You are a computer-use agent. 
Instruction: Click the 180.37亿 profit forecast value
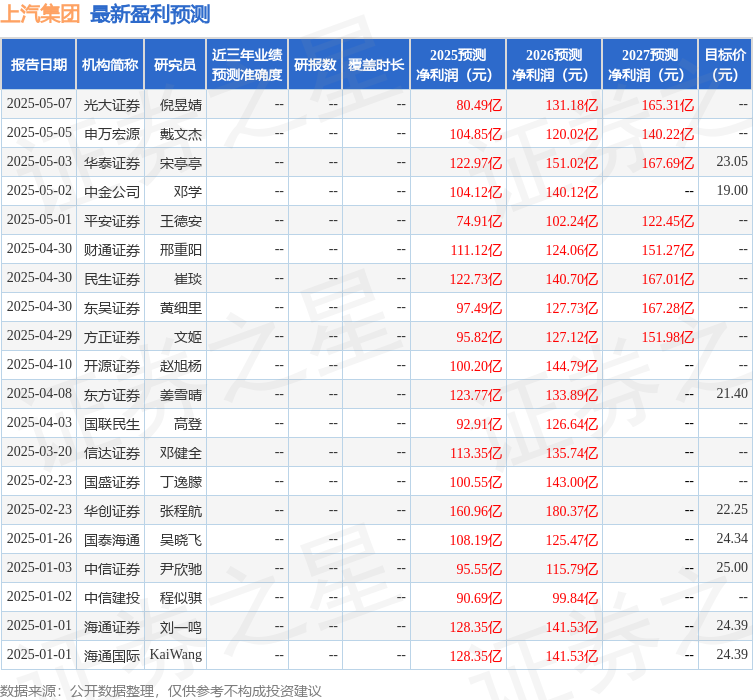point(571,511)
